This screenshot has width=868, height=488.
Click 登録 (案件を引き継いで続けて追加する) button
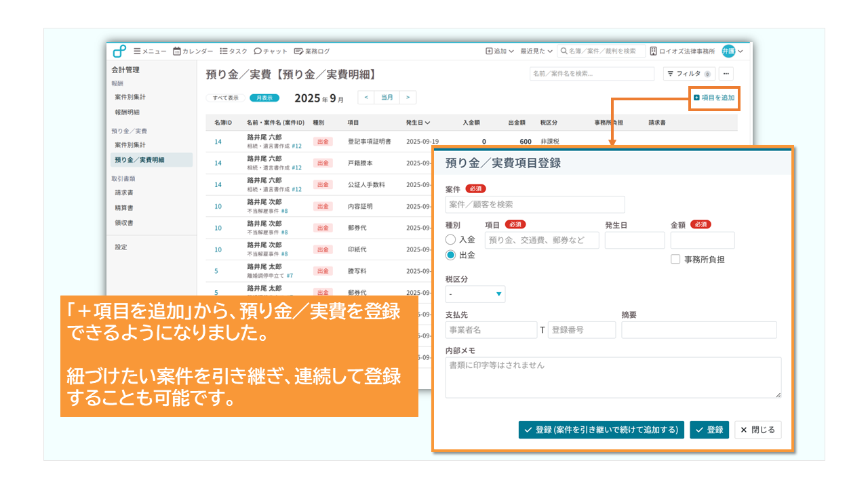click(x=601, y=430)
